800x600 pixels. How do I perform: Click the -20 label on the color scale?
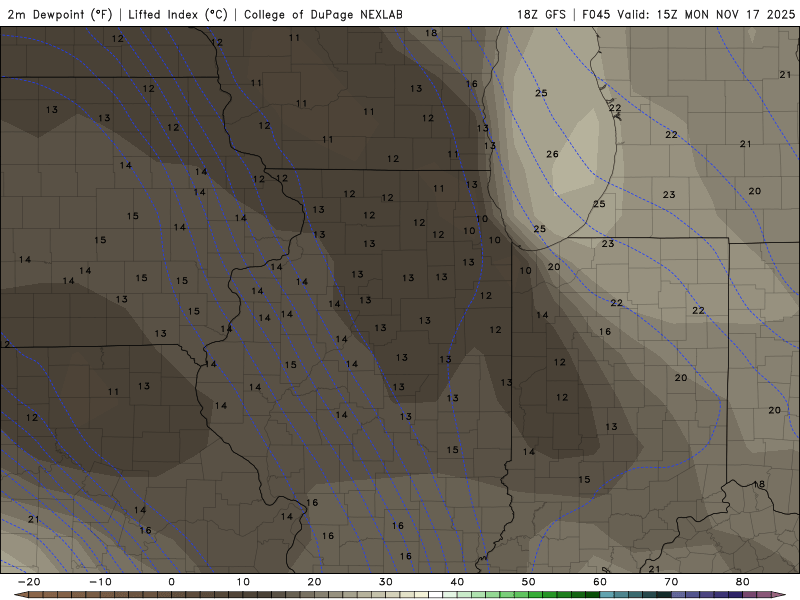(29, 582)
